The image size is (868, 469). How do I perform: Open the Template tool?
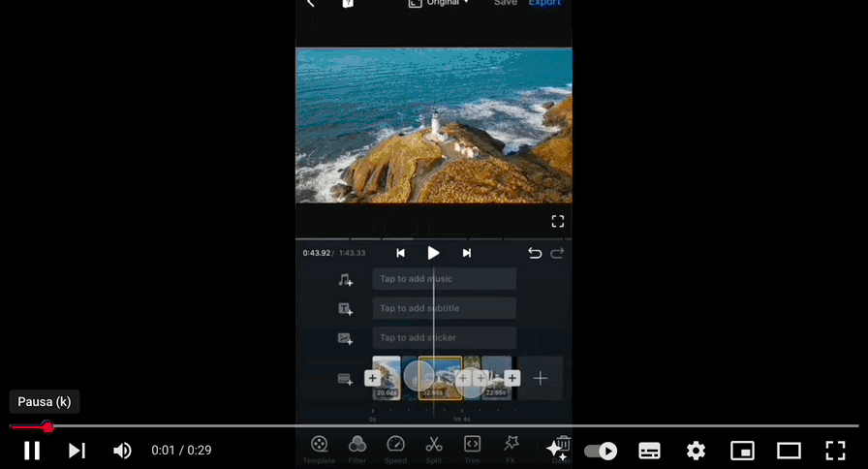coord(319,450)
